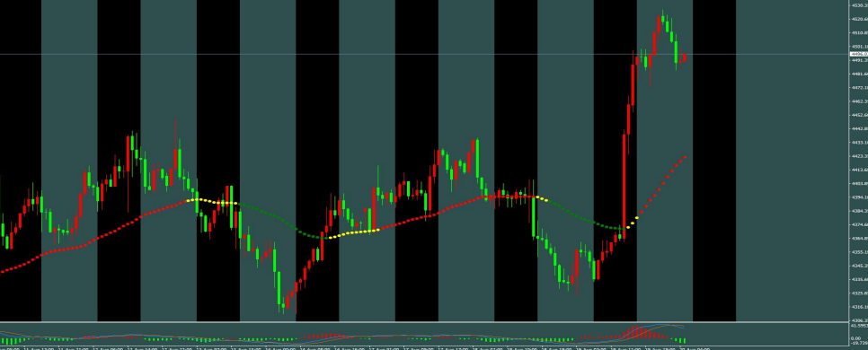Click the 41.59 indicator scale value
This screenshot has width=868, height=350.
point(859,326)
